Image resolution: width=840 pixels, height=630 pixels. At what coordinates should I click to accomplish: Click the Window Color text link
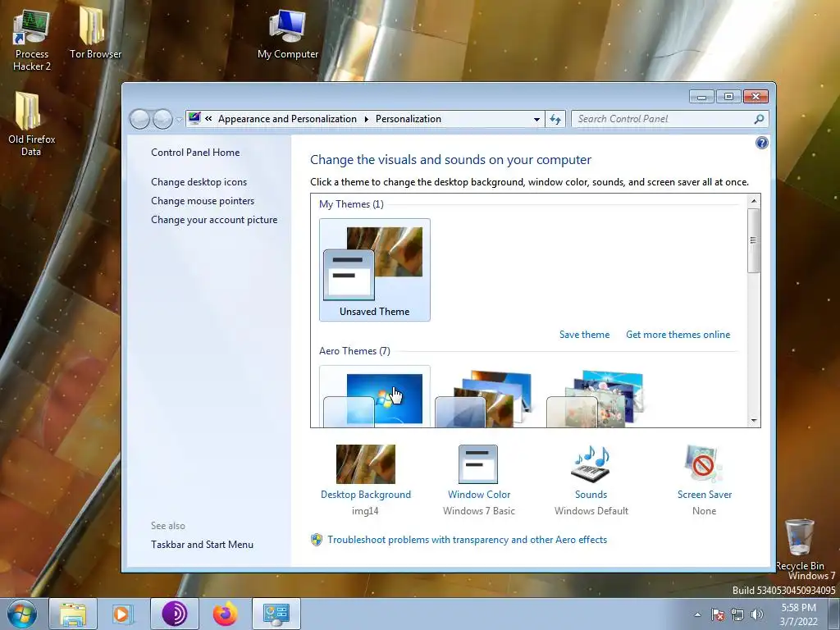pos(479,495)
